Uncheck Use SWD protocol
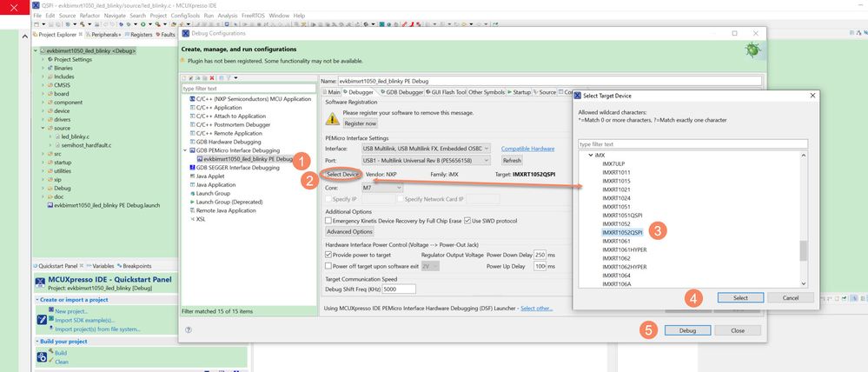The image size is (868, 372). [x=467, y=221]
